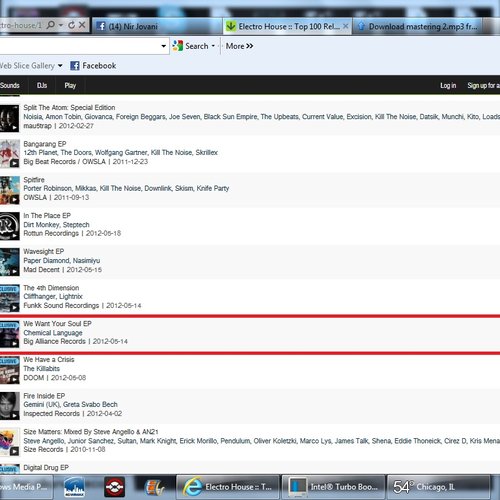The height and width of the screenshot is (500, 500).
Task: Open Internet Explorer taskbar button
Action: click(x=227, y=487)
